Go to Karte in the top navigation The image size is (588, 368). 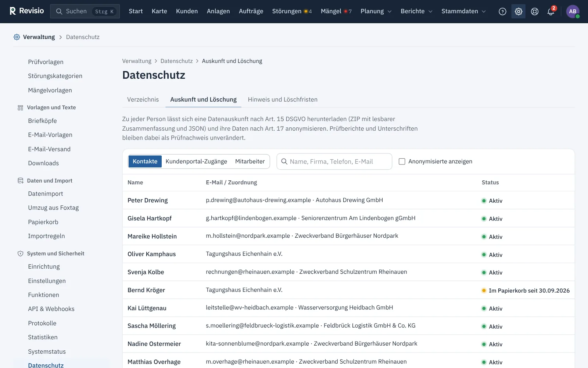(x=159, y=11)
